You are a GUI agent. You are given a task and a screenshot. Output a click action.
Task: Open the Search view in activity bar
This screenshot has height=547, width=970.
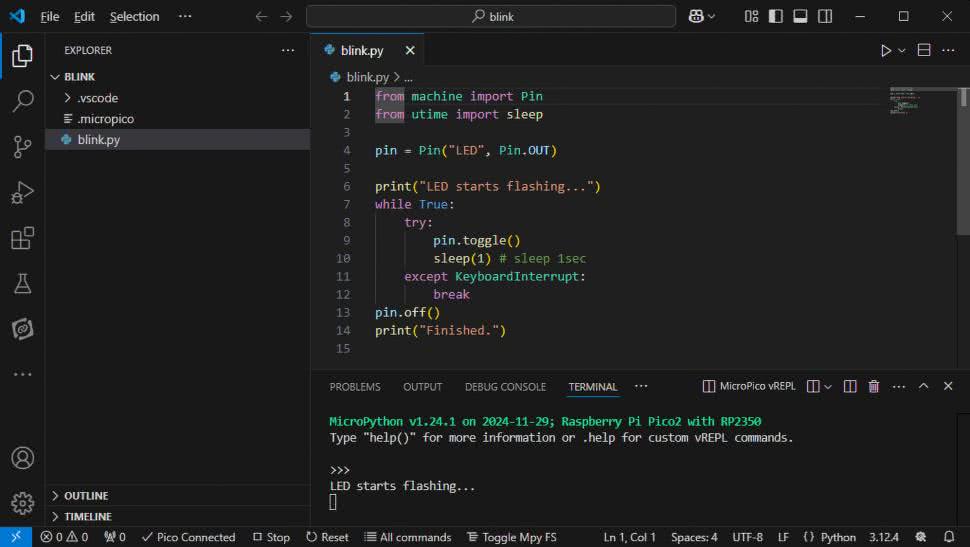point(22,101)
